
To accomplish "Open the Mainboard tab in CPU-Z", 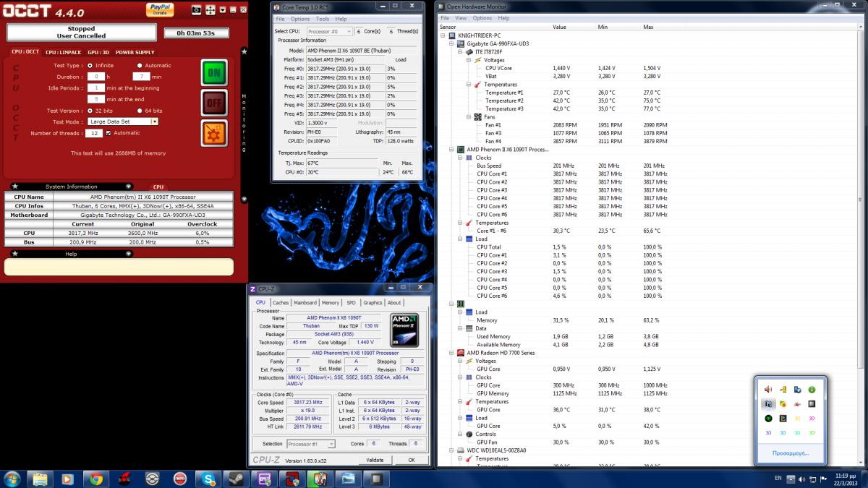I will (305, 303).
